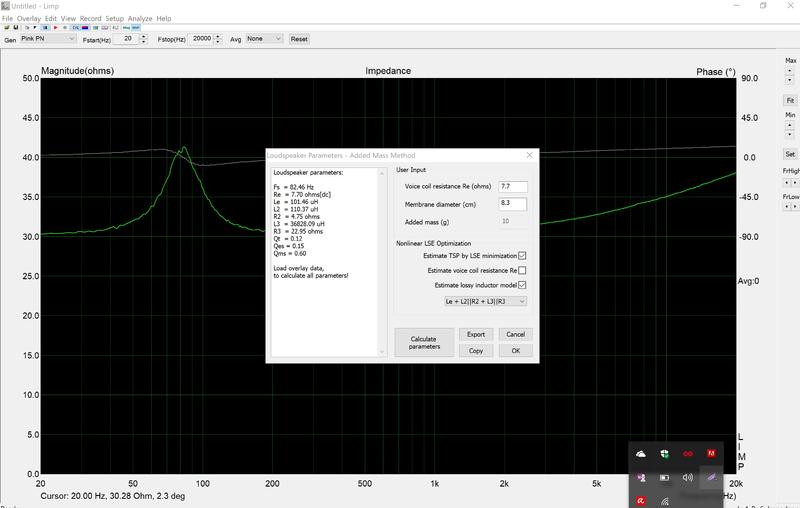Toggle Estimate lossy inductor model checkbox
Image resolution: width=800 pixels, height=508 pixels.
522,285
